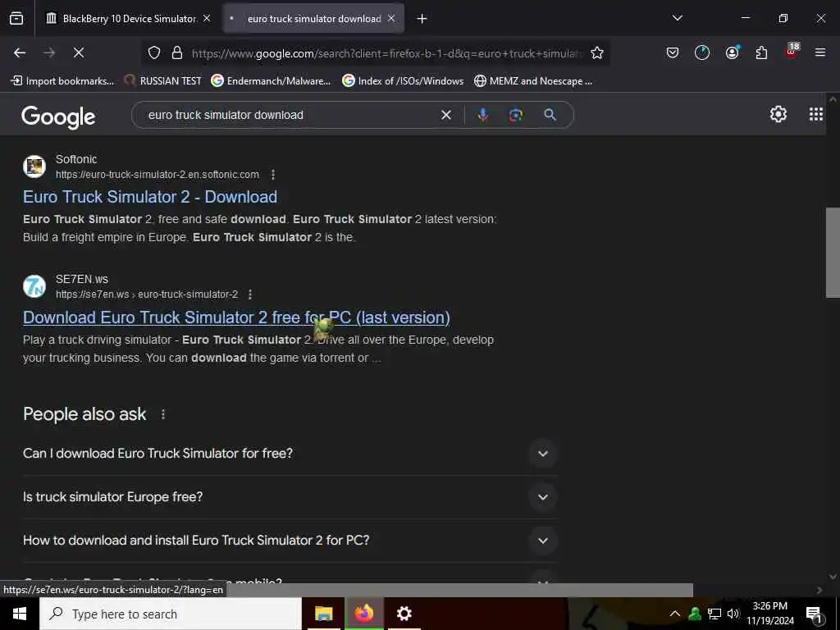Open network status in system tray
Viewport: 840px width, 630px height.
714,614
